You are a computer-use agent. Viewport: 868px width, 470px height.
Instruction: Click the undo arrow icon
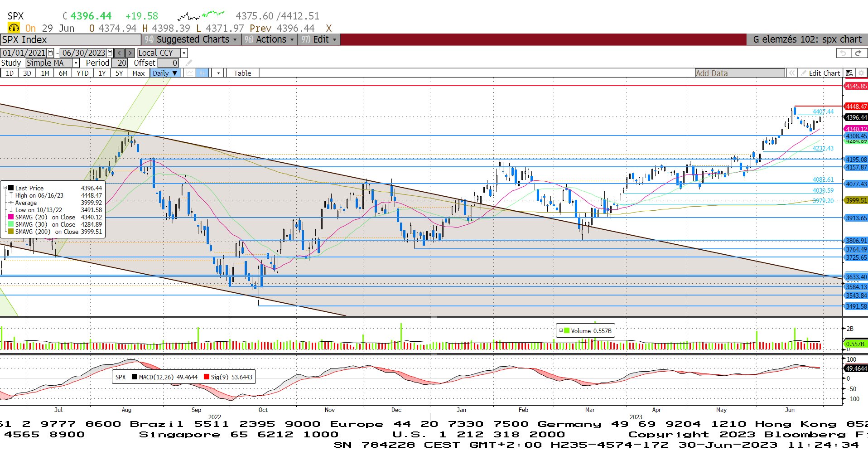(x=843, y=53)
